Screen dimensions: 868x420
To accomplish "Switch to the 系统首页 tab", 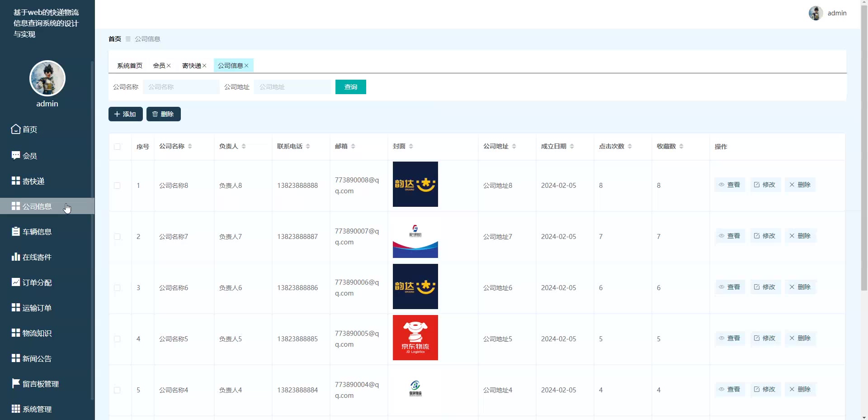I will 130,66.
